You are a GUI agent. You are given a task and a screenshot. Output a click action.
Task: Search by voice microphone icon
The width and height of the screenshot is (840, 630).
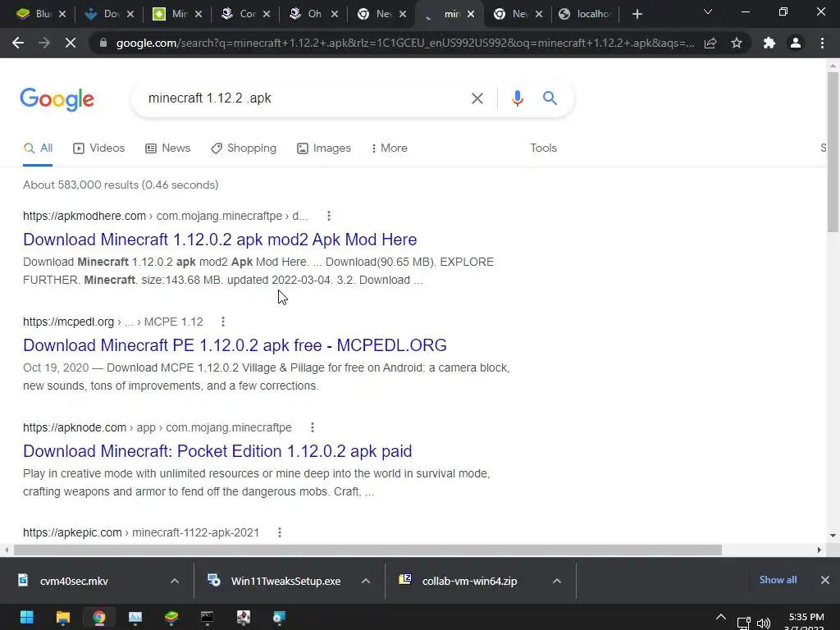pos(517,98)
